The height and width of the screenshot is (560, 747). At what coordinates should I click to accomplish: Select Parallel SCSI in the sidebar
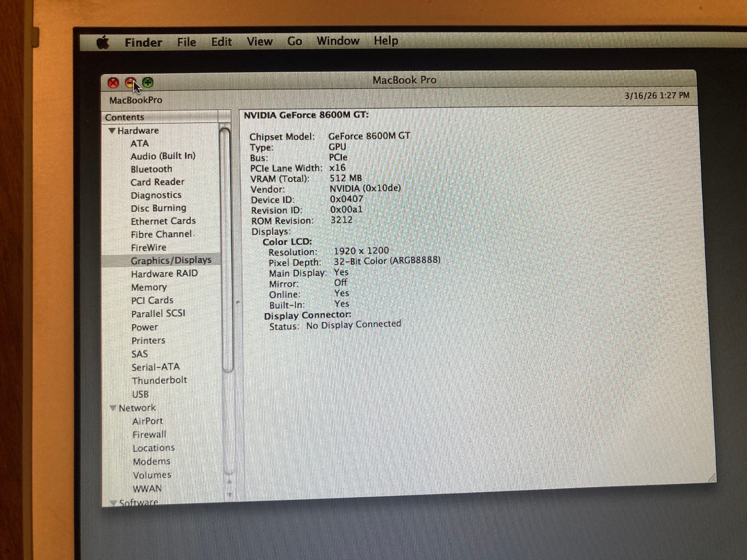158,314
